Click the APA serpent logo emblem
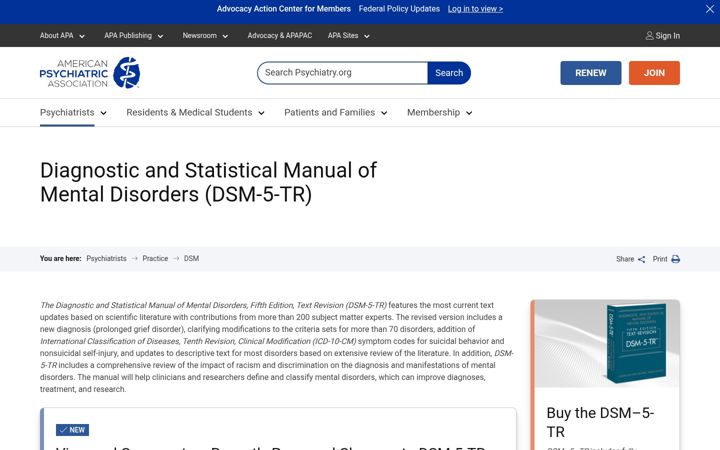This screenshot has height=450, width=720. 127,73
